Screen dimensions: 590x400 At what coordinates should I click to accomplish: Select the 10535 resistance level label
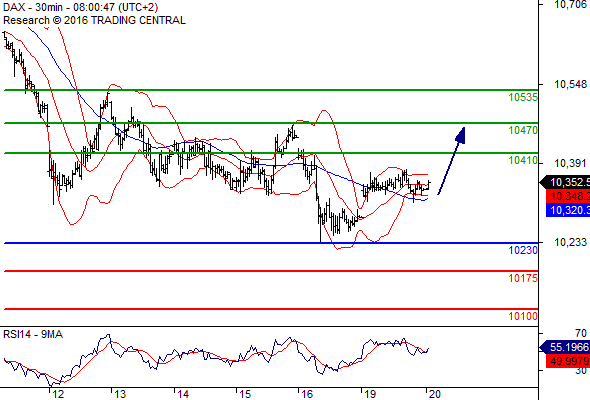pyautogui.click(x=523, y=97)
